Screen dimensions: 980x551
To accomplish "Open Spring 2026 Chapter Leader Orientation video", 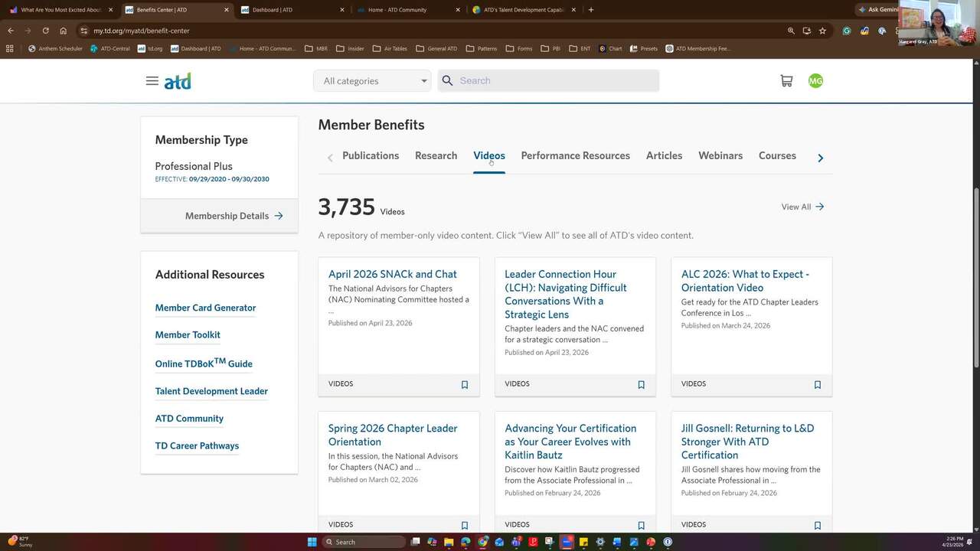I will pyautogui.click(x=392, y=435).
